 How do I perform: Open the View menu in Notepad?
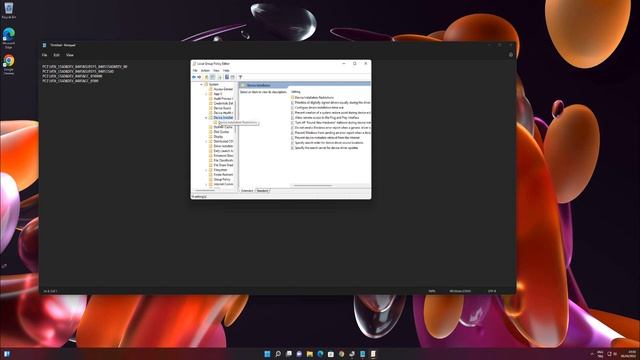(70, 55)
